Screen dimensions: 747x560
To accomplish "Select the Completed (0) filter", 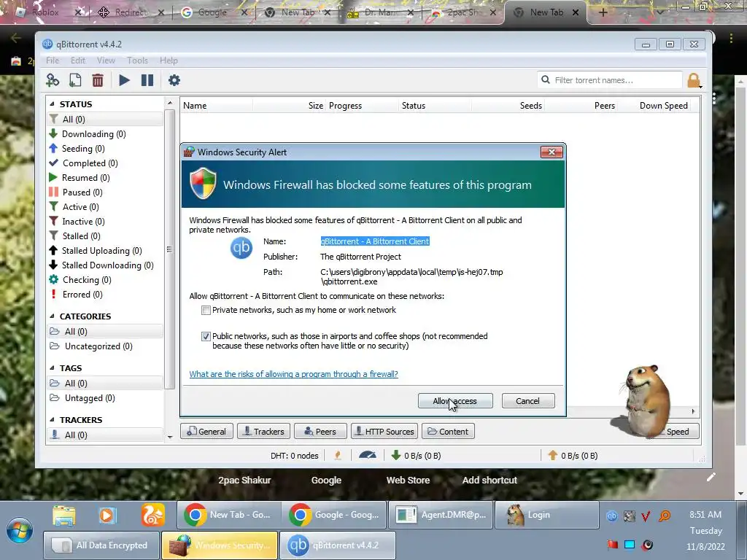I will [90, 163].
